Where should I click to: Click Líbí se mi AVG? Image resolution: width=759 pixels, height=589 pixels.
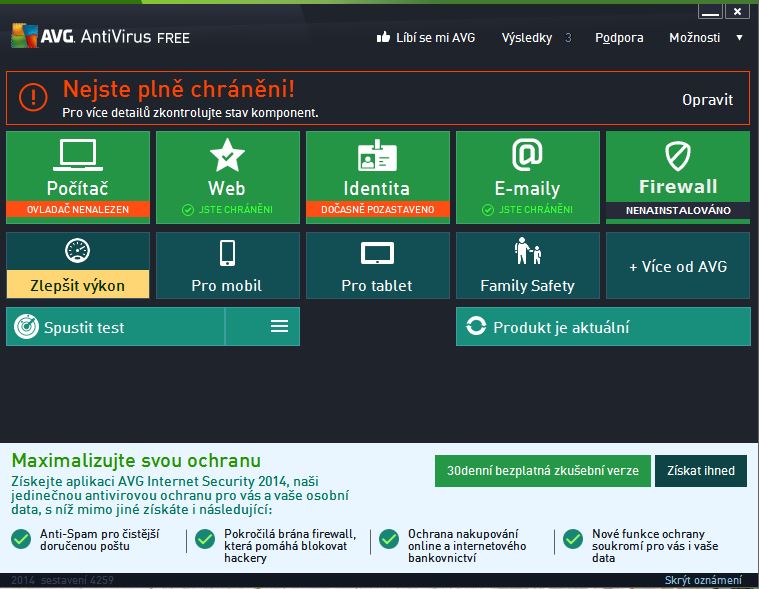(435, 37)
